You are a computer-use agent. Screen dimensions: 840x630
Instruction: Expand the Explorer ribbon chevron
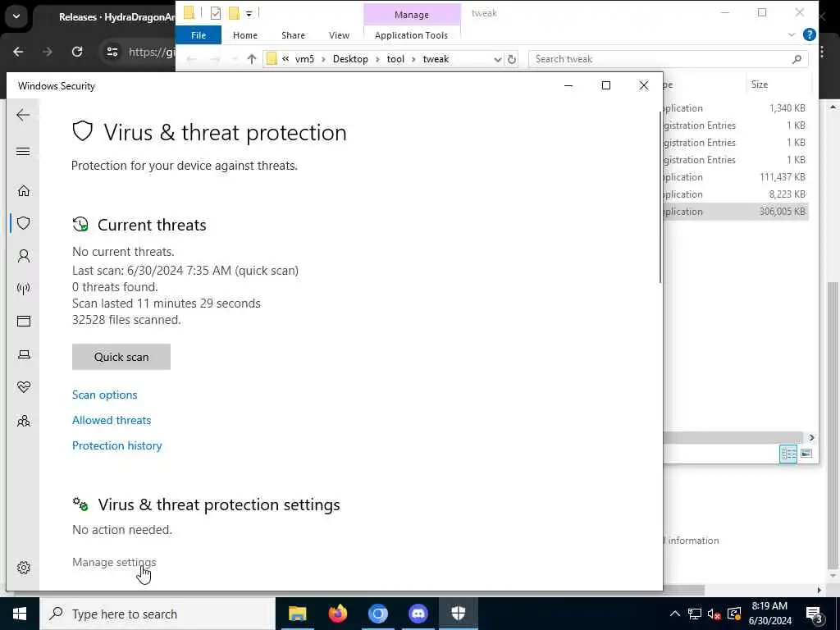(792, 34)
